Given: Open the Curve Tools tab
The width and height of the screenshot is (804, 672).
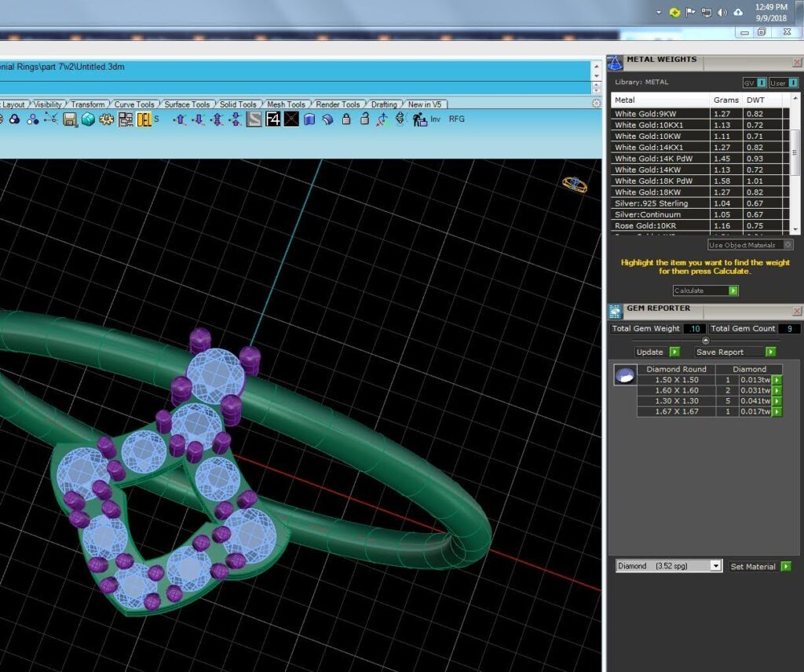Looking at the screenshot, I should click(x=133, y=104).
